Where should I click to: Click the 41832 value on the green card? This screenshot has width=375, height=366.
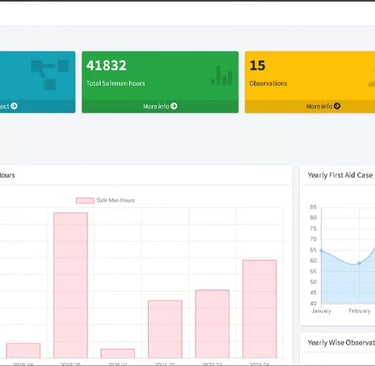(106, 65)
